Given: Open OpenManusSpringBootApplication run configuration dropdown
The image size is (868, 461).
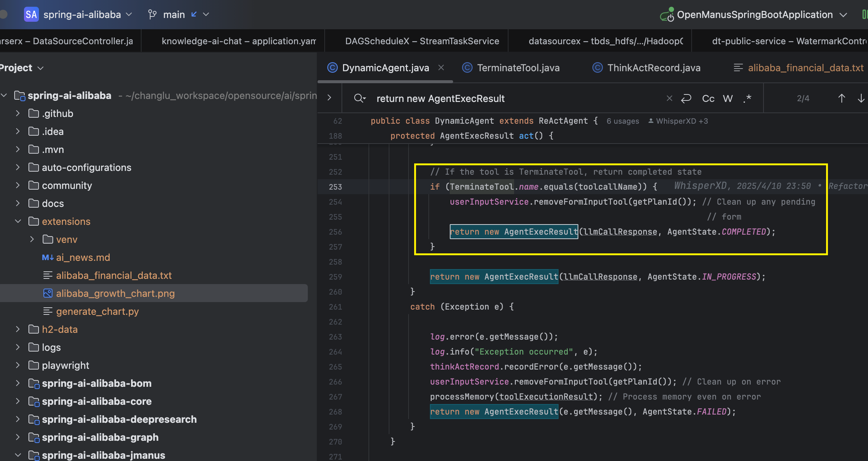Looking at the screenshot, I should [755, 15].
